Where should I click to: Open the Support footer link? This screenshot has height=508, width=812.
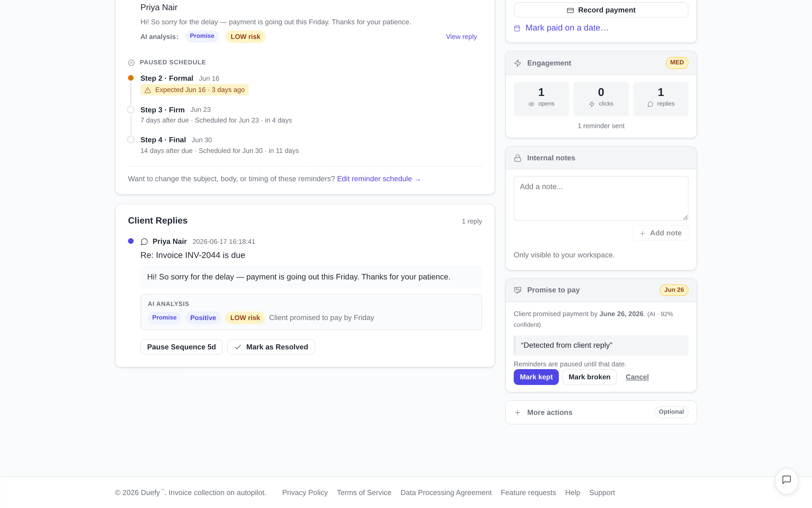[x=602, y=492]
